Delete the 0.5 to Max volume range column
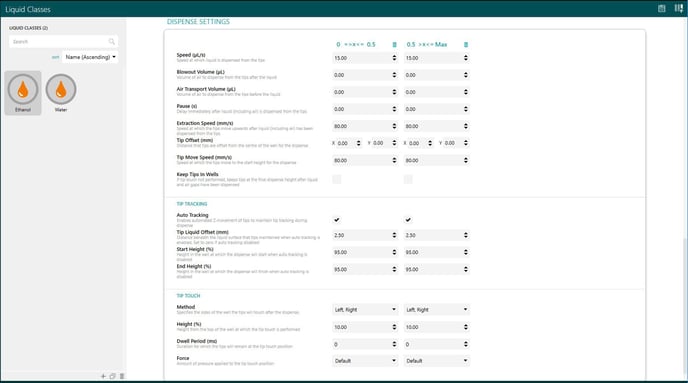 click(466, 45)
